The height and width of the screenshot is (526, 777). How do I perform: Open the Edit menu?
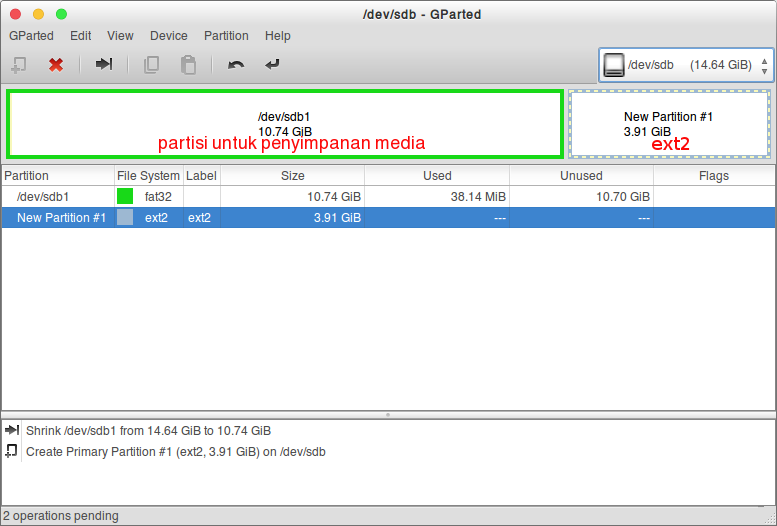[80, 36]
